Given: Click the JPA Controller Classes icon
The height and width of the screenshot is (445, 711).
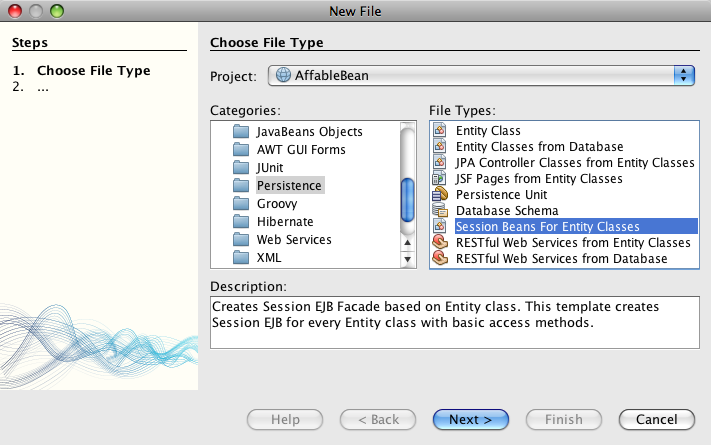Looking at the screenshot, I should [x=439, y=163].
